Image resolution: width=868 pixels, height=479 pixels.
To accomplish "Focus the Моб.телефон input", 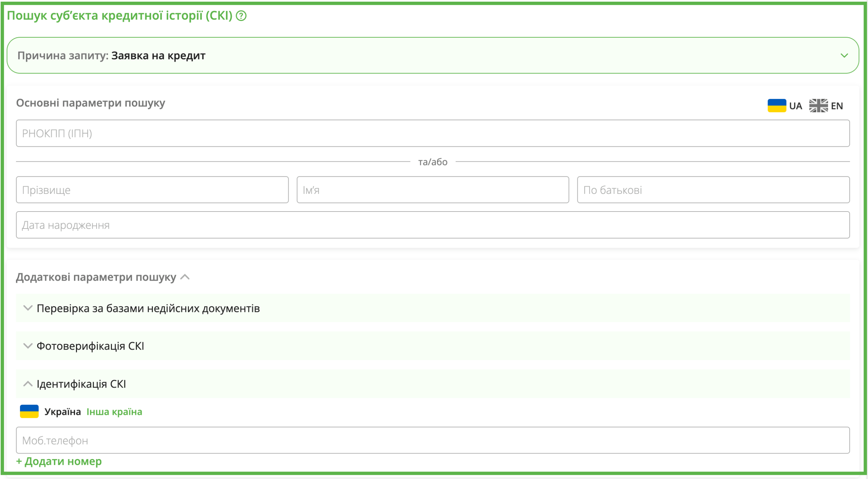I will [433, 440].
